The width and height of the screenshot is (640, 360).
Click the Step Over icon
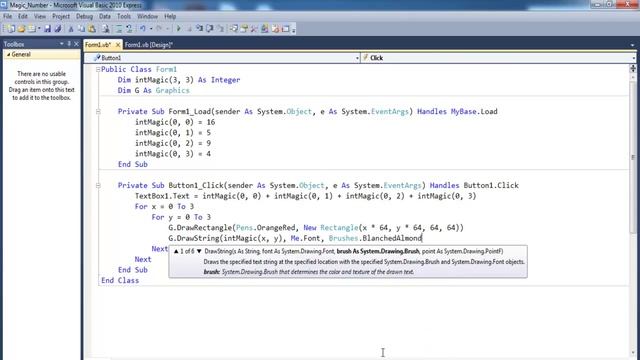210,29
